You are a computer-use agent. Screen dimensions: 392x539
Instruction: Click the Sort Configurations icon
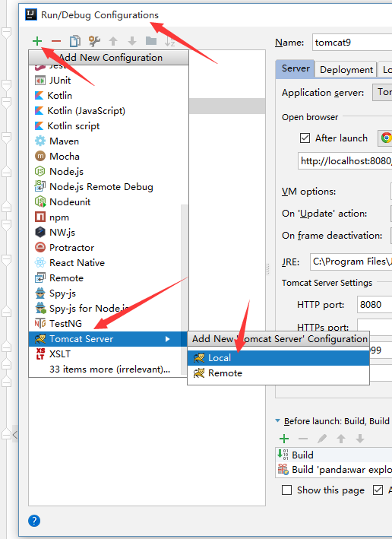[169, 41]
